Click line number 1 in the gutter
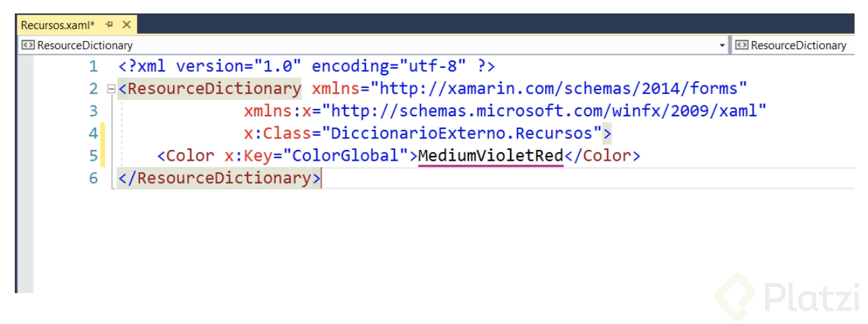This screenshot has width=868, height=324. (x=93, y=67)
